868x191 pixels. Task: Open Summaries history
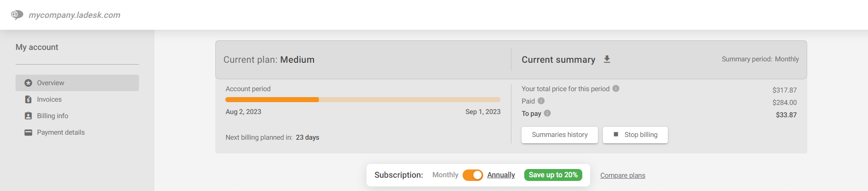tap(559, 135)
